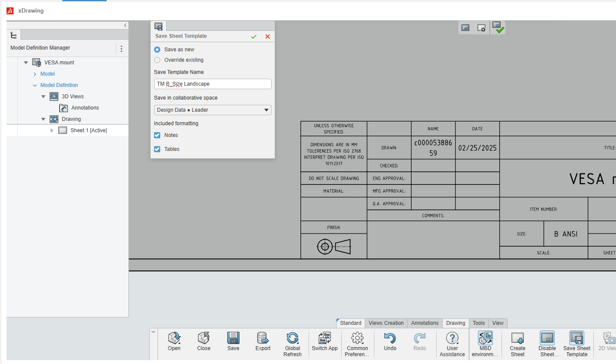The height and width of the screenshot is (364, 616).
Task: Click the tree tab icon in Model Definition Manager
Action: click(13, 35)
